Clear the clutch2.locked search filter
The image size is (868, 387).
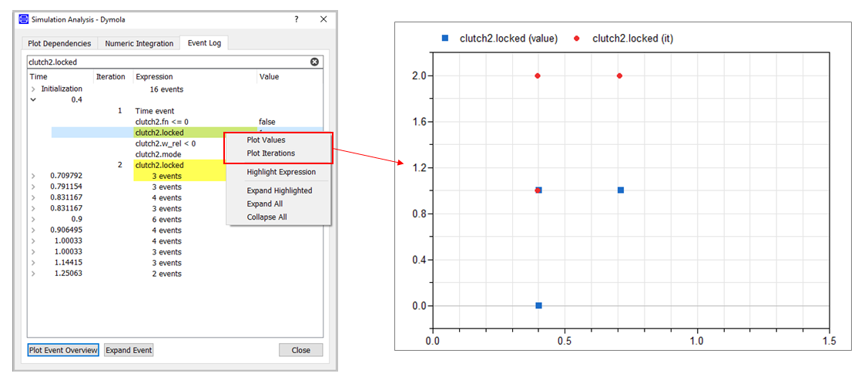coord(314,62)
